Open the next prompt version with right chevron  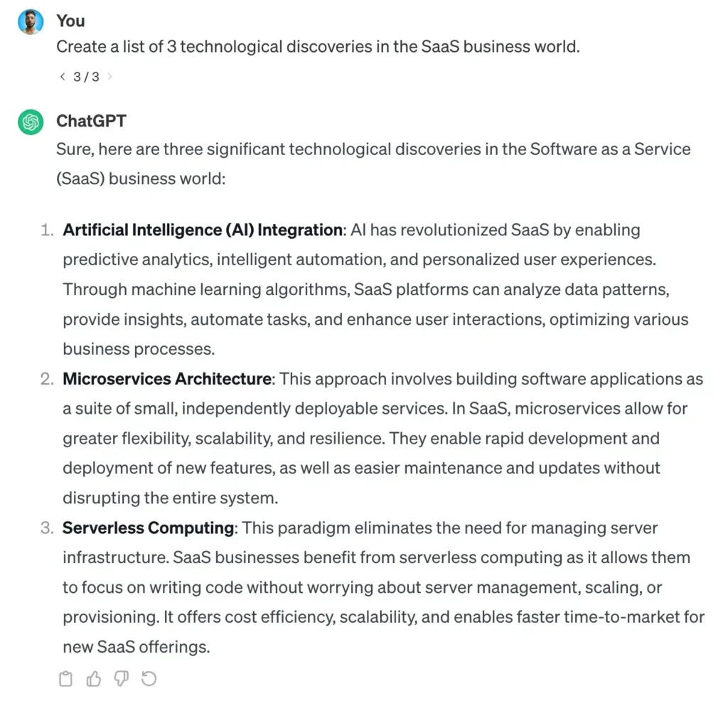point(111,77)
